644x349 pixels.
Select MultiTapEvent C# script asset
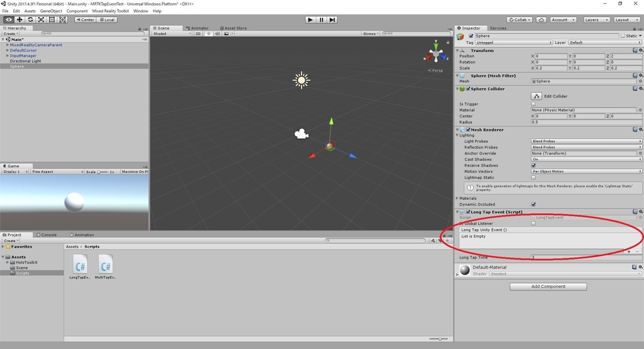[x=106, y=267]
